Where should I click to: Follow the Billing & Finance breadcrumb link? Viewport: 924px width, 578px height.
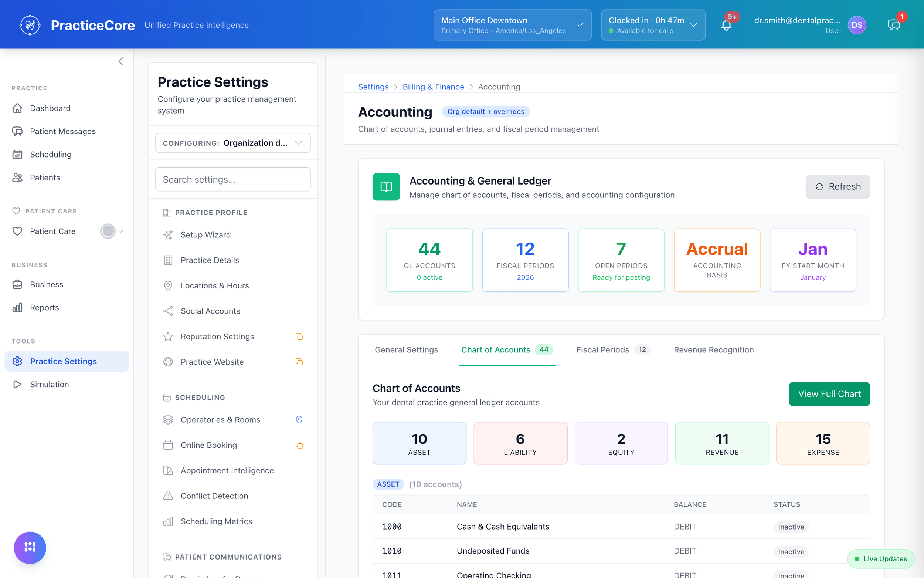pos(433,87)
